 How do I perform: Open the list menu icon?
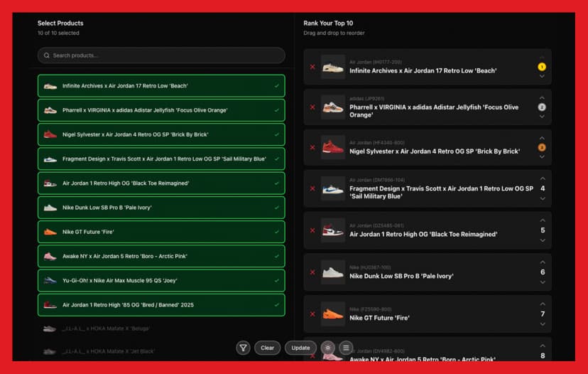tap(346, 348)
